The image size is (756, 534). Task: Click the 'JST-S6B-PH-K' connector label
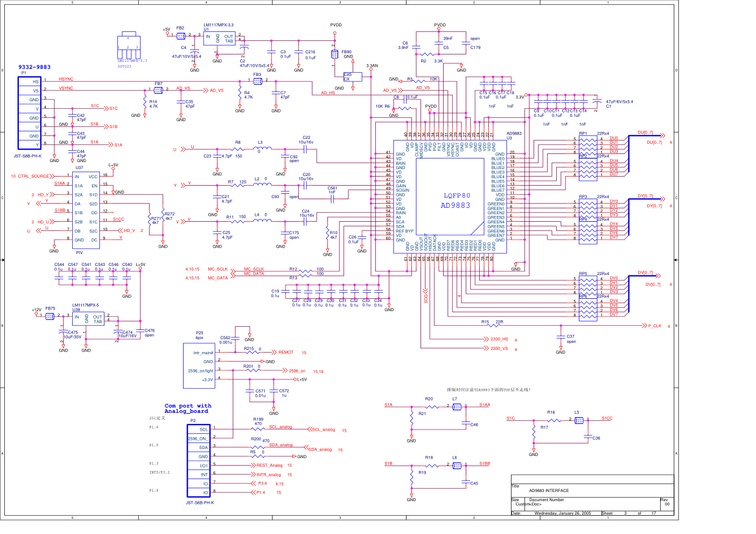coord(200,503)
